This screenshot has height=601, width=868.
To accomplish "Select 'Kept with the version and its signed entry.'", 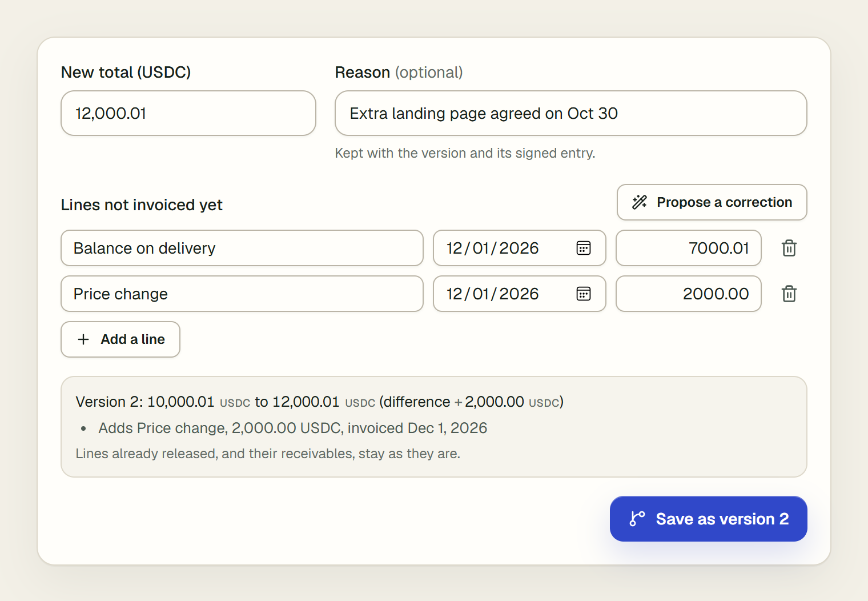I will click(465, 153).
